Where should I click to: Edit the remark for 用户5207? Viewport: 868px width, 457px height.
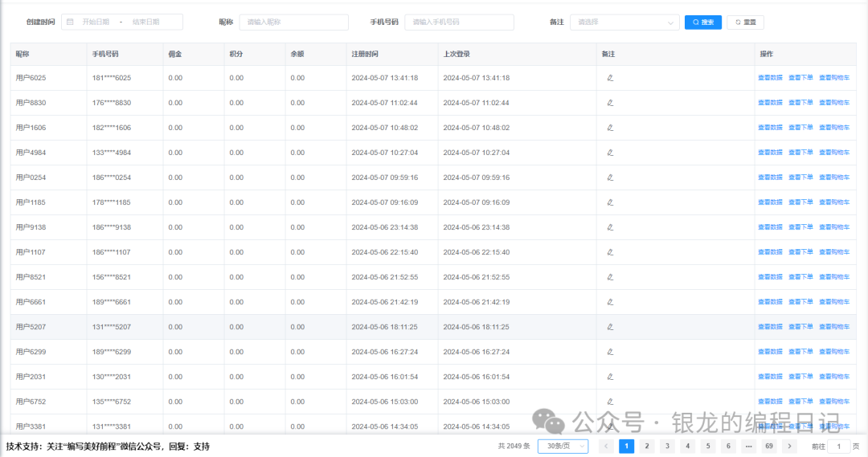[610, 327]
